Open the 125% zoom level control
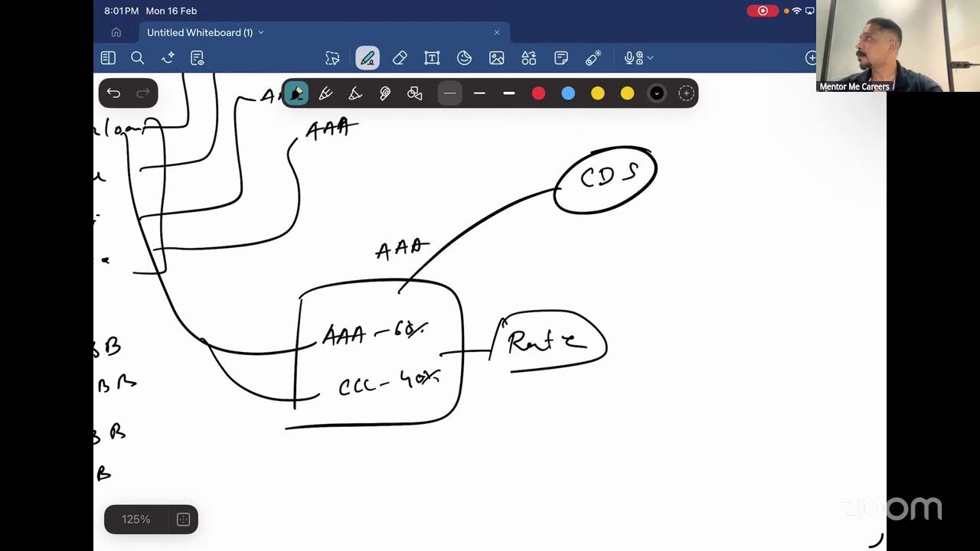Image resolution: width=980 pixels, height=551 pixels. point(136,520)
